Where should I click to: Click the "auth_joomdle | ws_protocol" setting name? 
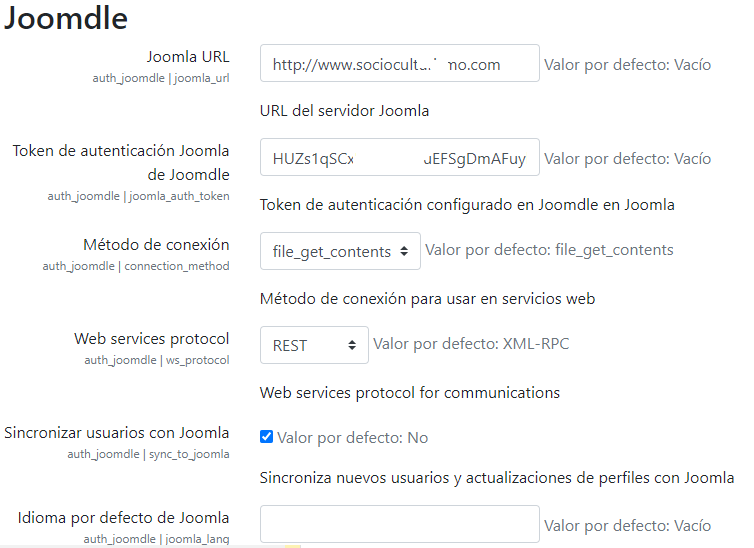[157, 360]
